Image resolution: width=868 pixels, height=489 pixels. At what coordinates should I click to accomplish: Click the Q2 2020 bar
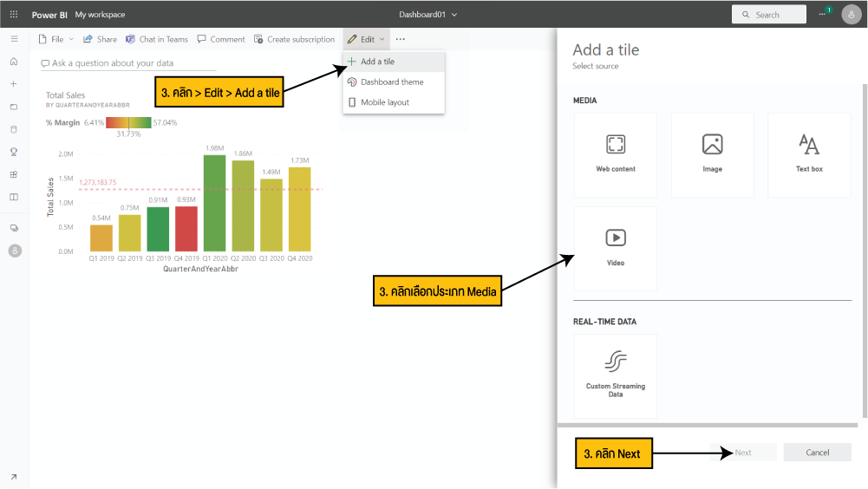243,206
